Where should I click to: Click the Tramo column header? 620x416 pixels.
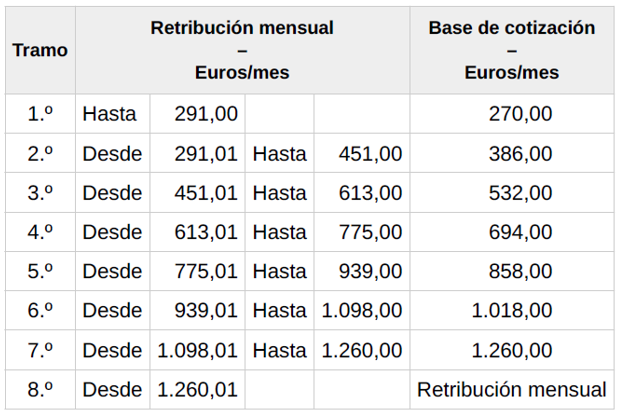[40, 50]
